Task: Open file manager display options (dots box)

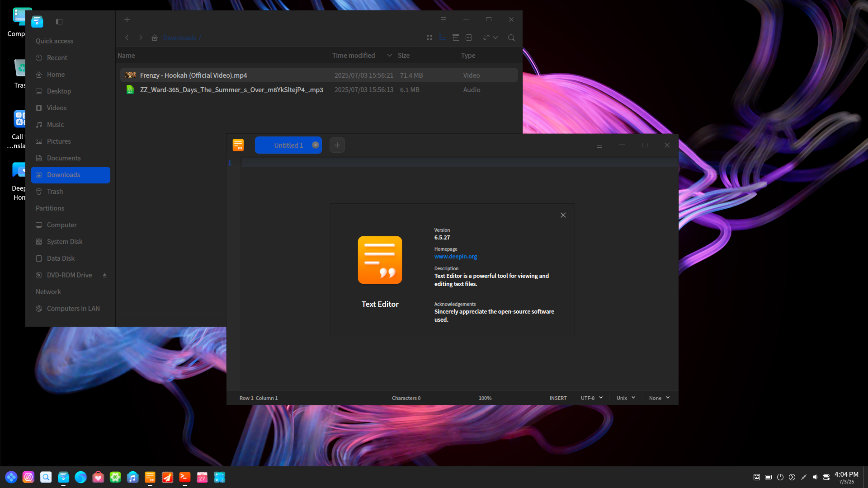Action: 469,38
